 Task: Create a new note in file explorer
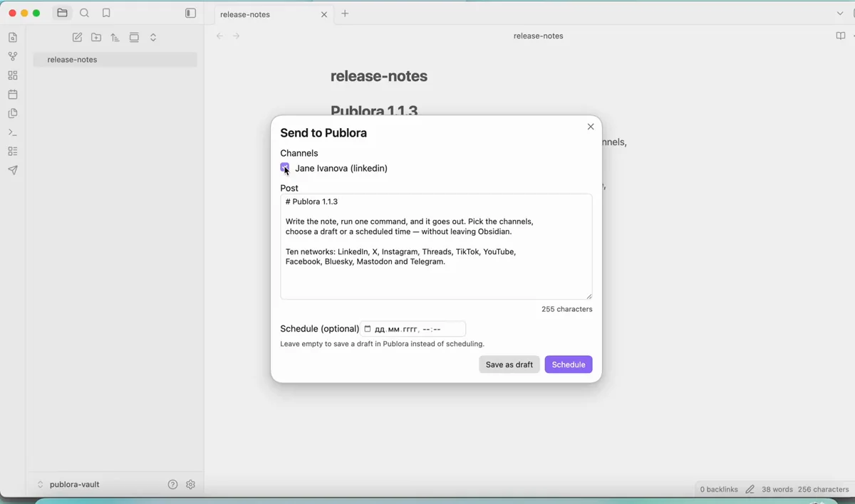[77, 37]
